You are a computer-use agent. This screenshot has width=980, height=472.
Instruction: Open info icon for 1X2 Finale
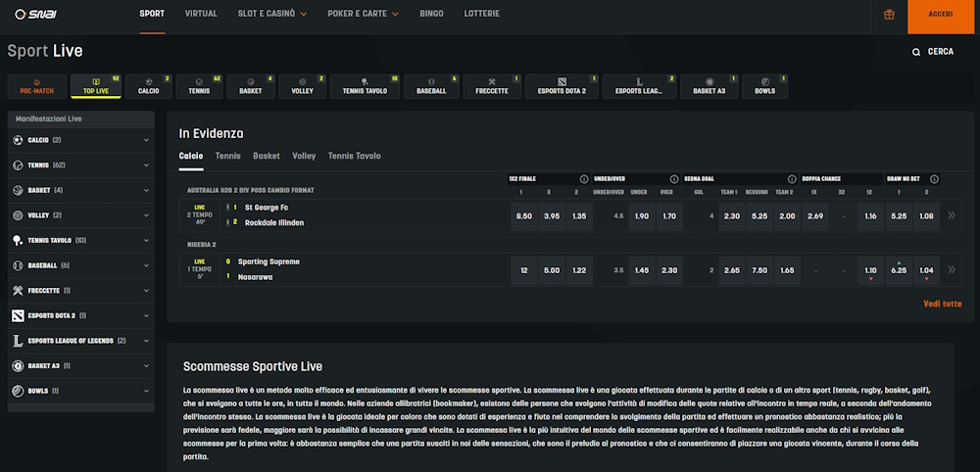(x=584, y=179)
